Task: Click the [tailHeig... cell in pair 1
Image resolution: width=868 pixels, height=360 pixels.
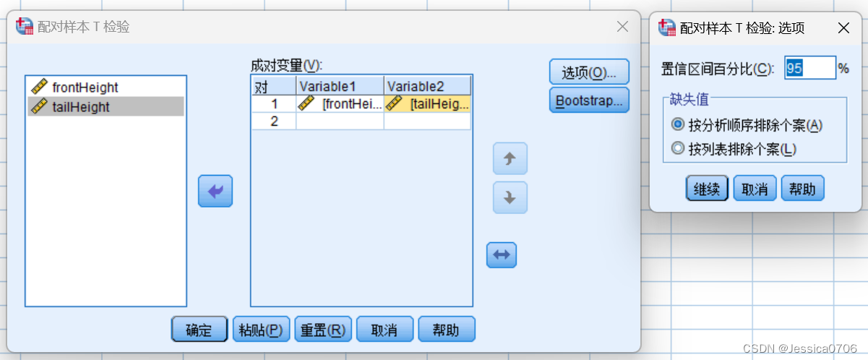Action: (x=427, y=103)
